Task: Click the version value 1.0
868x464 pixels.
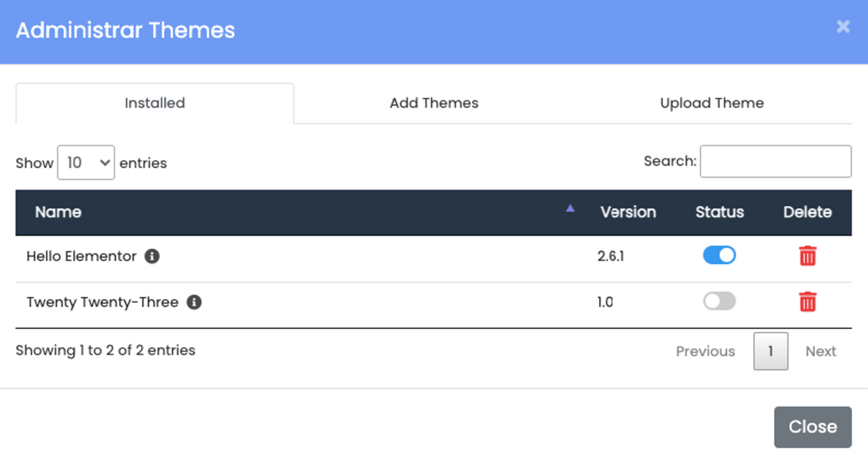Action: point(605,302)
